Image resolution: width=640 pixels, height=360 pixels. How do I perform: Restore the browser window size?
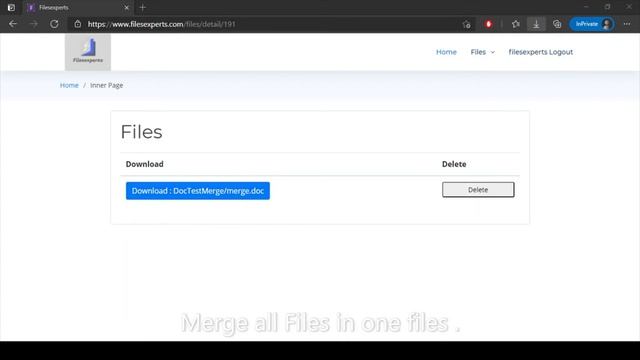coord(607,7)
